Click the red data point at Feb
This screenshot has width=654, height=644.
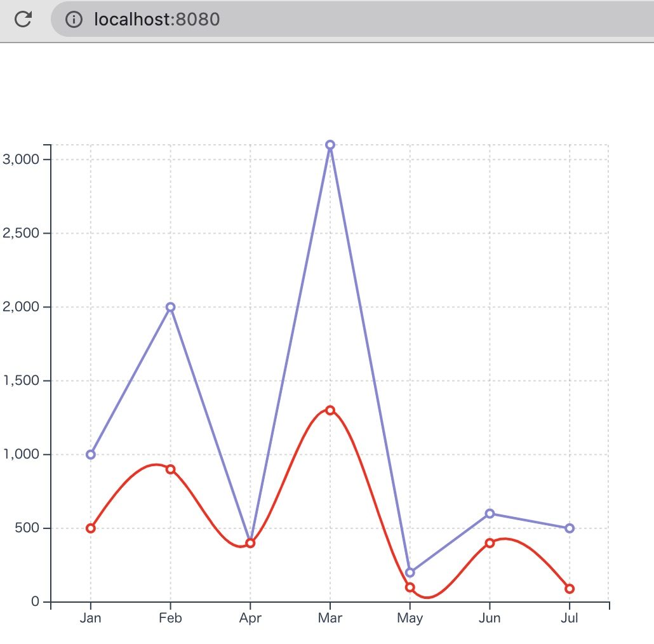tap(170, 469)
